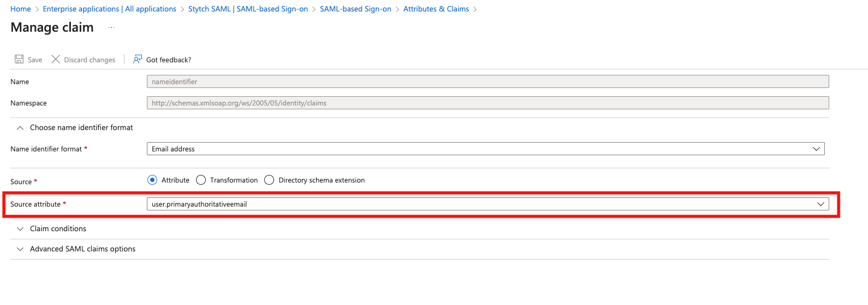Open the Name identifier format dropdown
The image size is (868, 305).
coord(485,149)
